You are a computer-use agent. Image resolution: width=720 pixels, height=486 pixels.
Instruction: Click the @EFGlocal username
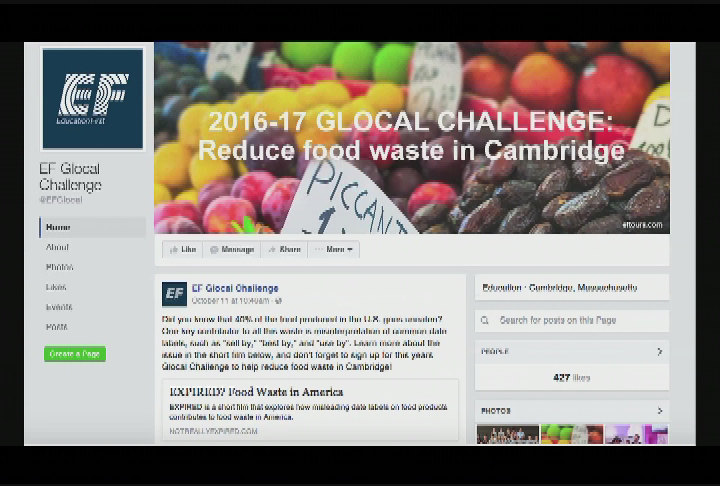point(61,200)
